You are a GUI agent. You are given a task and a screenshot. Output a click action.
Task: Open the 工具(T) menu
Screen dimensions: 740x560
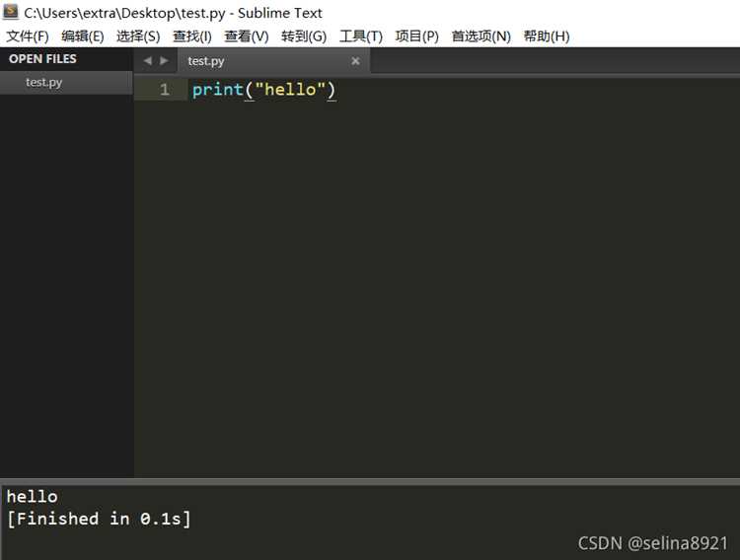tap(361, 36)
